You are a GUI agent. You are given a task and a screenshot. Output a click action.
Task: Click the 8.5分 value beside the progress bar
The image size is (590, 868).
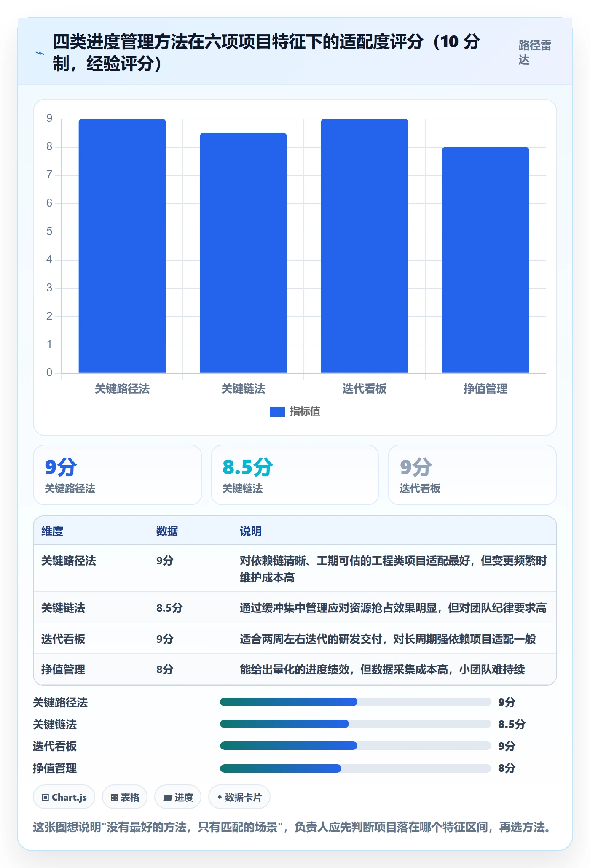(x=512, y=724)
